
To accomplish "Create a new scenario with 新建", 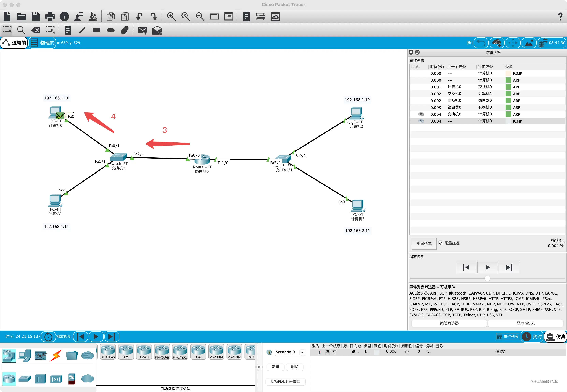I will click(x=275, y=367).
